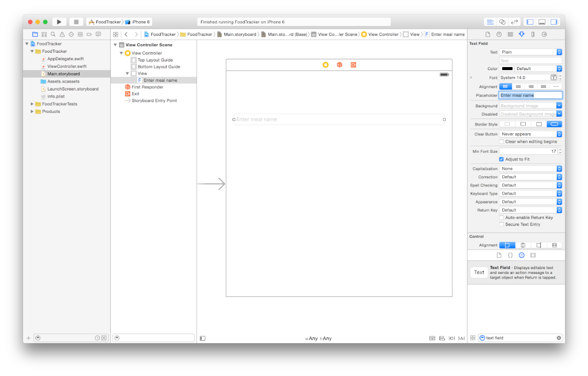Stop the running app
The width and height of the screenshot is (588, 376).
coord(76,22)
